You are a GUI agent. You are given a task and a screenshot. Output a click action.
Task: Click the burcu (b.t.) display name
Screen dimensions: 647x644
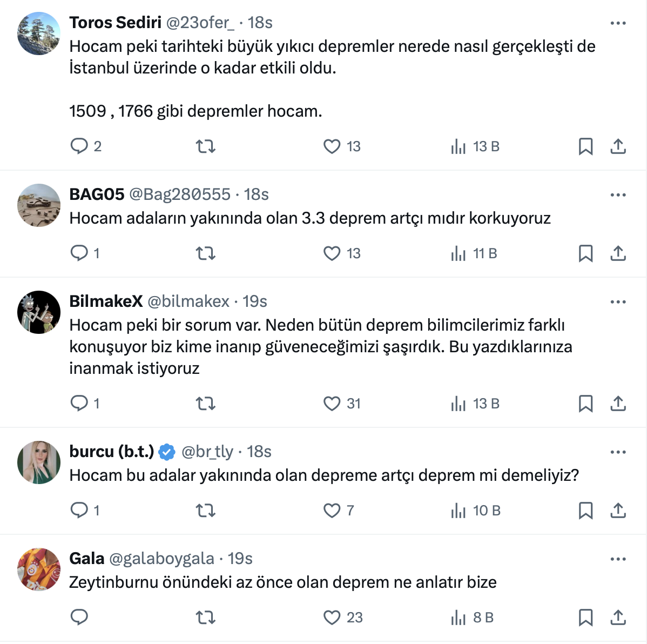112,452
